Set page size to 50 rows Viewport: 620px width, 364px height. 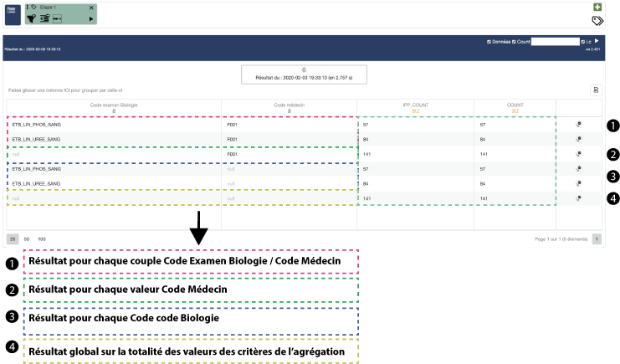click(27, 238)
